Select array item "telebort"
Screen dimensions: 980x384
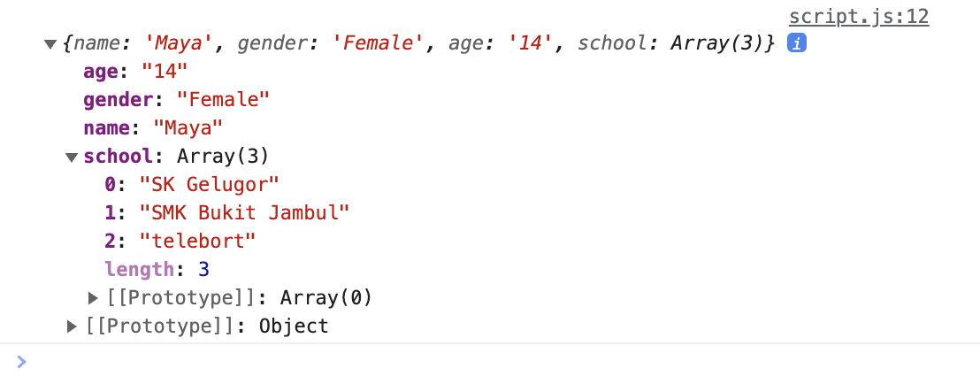pyautogui.click(x=198, y=242)
